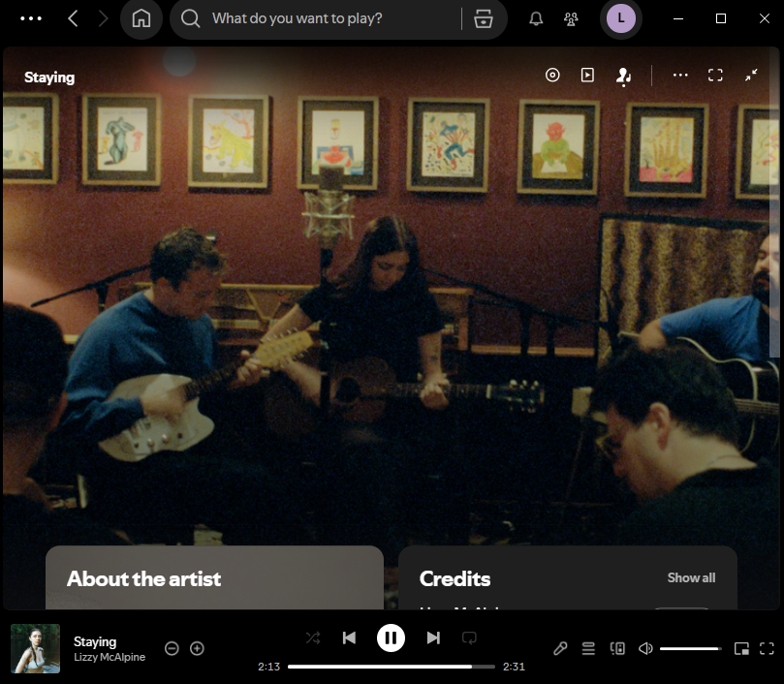
Task: Switch to video with the play square icon
Action: coord(587,75)
